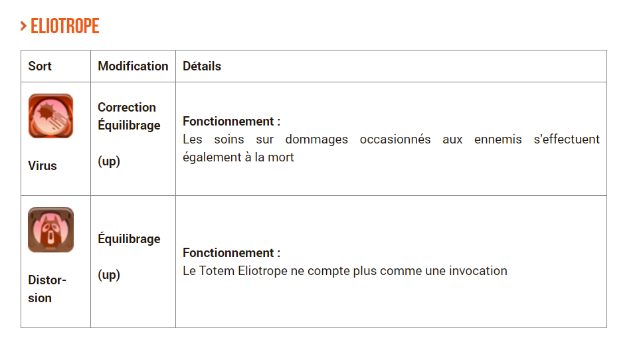The height and width of the screenshot is (364, 643).
Task: Click the word 'ennemis' in Virus details
Action: tap(498, 139)
